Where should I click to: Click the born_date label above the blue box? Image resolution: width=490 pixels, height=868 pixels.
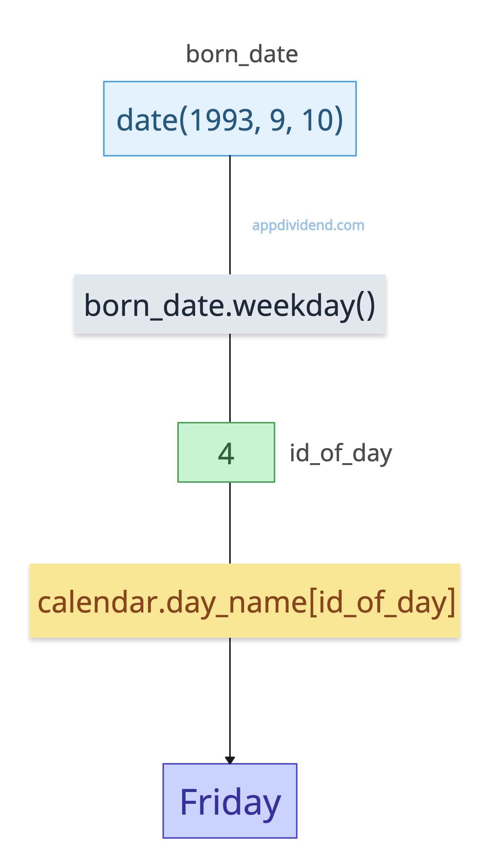tap(242, 54)
